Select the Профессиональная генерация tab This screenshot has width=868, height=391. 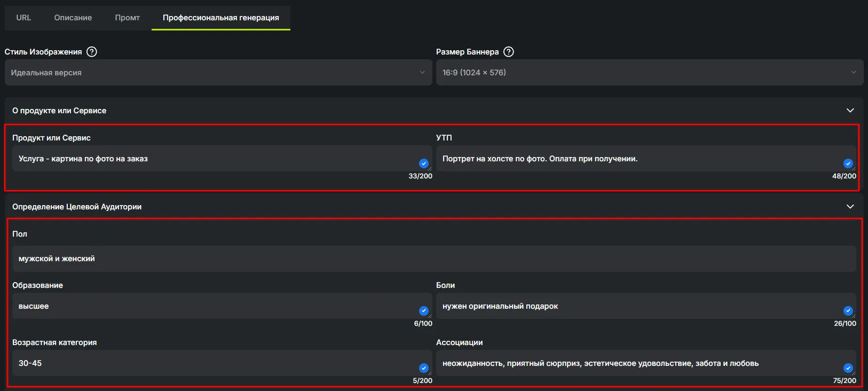[x=221, y=18]
